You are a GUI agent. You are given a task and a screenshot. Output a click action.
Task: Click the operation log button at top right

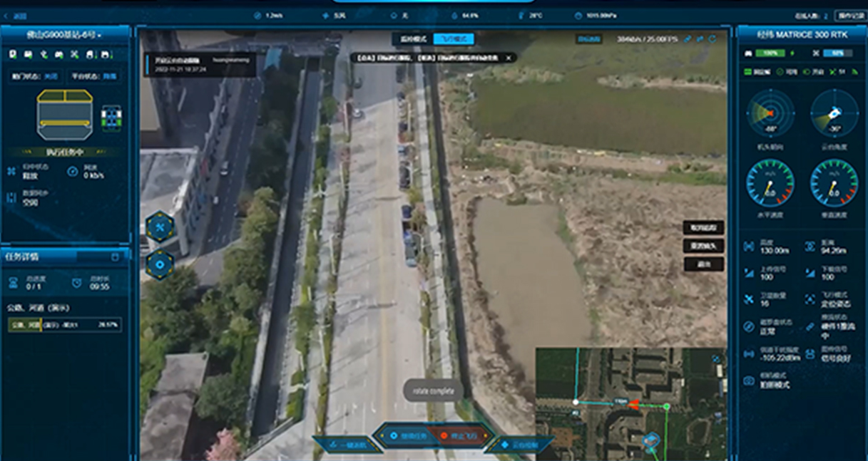849,15
